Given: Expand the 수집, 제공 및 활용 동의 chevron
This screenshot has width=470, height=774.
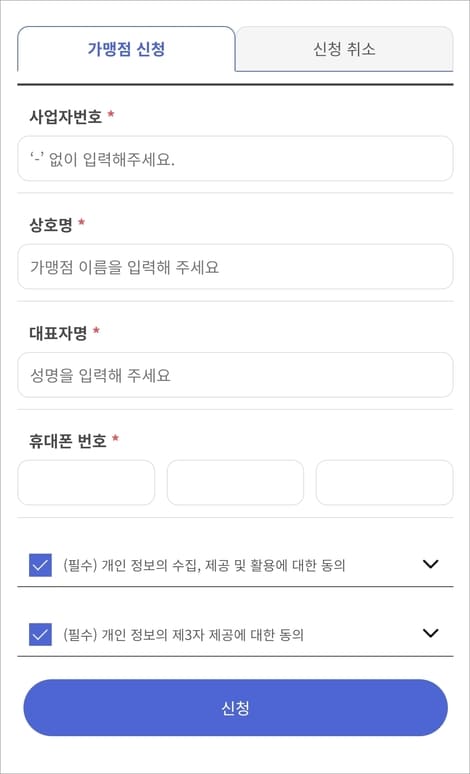Looking at the screenshot, I should 431,564.
